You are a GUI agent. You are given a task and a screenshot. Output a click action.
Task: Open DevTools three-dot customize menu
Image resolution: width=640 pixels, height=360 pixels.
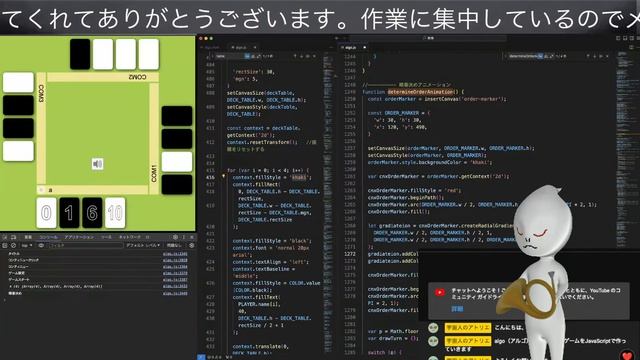point(184,237)
